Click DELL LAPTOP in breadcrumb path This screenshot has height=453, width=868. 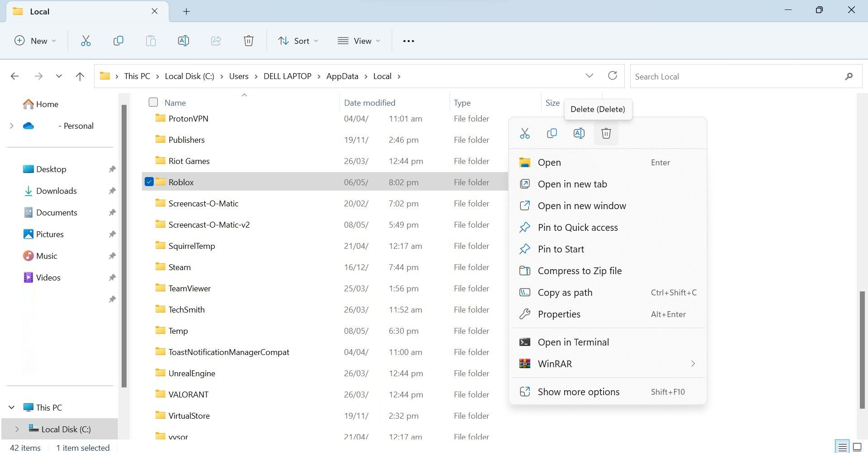[x=288, y=76]
